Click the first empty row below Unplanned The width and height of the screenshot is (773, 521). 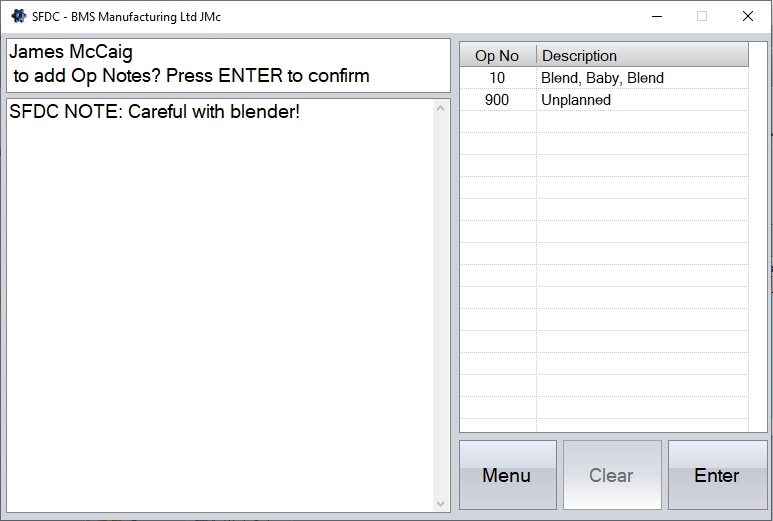tap(602, 122)
